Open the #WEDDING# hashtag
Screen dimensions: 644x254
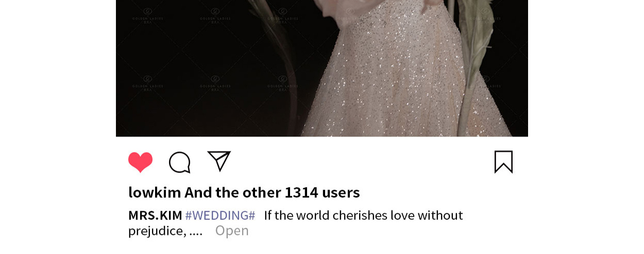[220, 215]
